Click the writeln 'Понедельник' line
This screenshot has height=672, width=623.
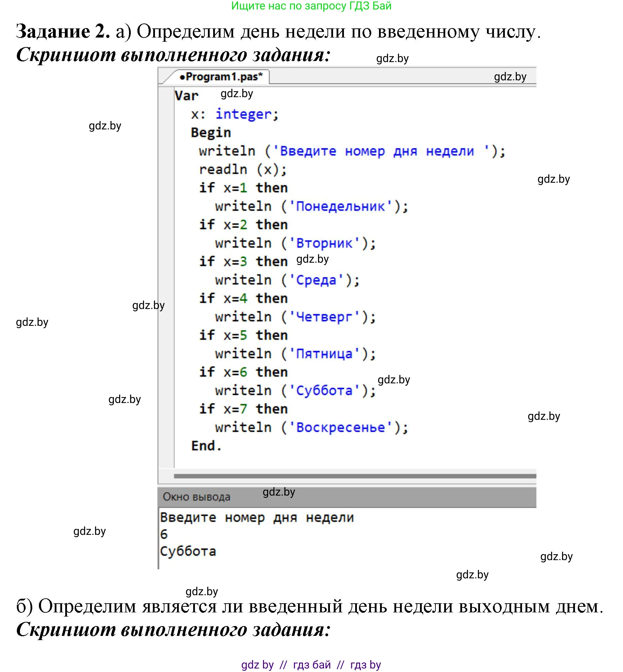coord(312,206)
